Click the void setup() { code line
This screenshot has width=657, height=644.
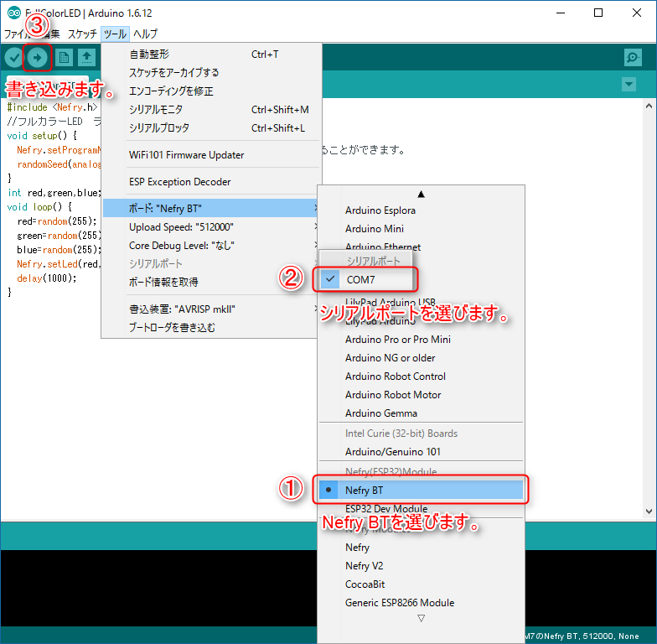[42, 136]
